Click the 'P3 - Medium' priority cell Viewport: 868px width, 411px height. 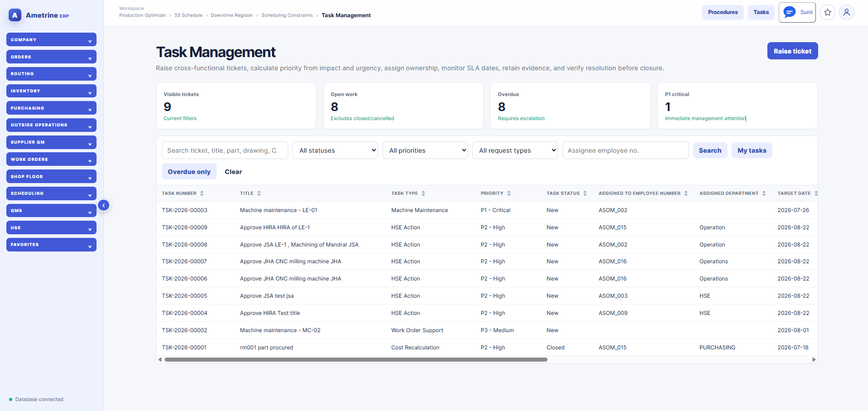[497, 330]
